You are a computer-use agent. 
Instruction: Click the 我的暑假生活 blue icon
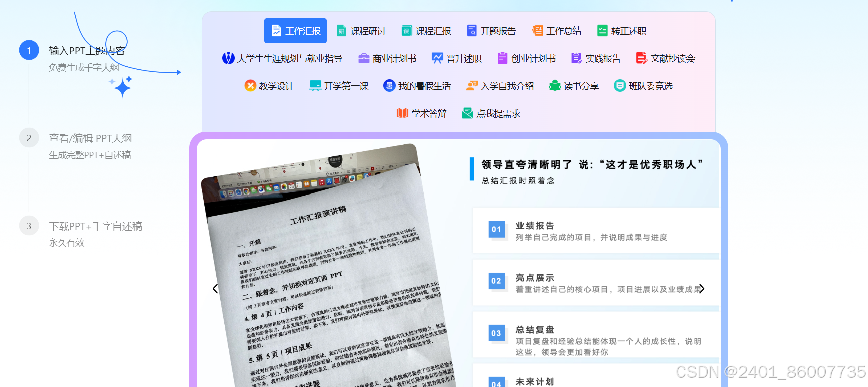click(x=389, y=86)
